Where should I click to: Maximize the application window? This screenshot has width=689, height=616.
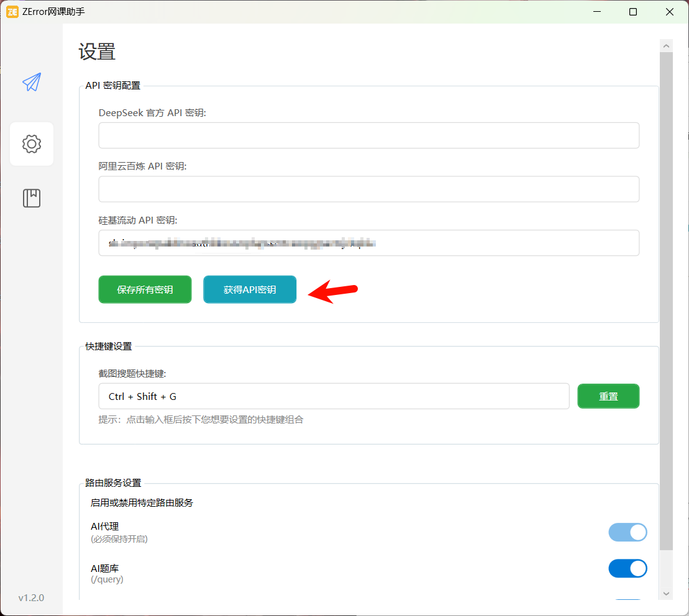tap(633, 11)
